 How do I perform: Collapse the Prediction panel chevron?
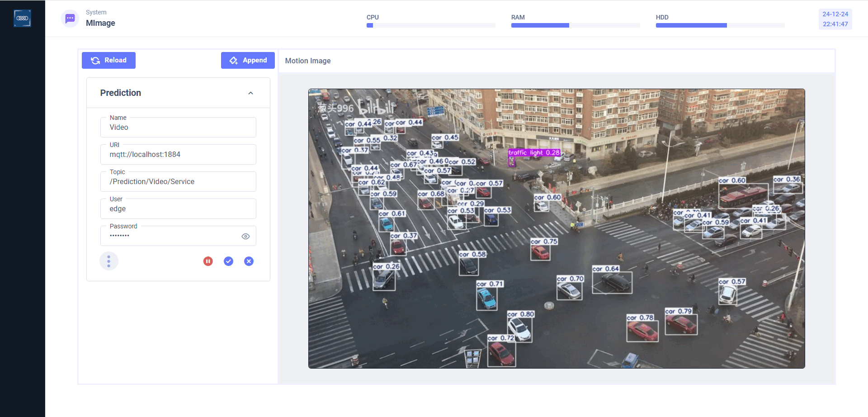250,93
